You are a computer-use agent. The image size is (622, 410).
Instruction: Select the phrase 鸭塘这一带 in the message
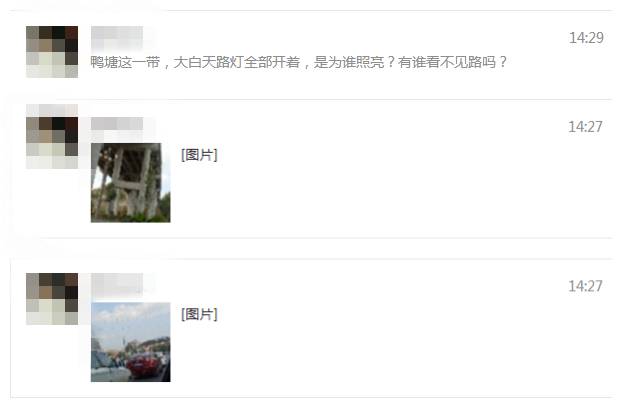pos(125,62)
